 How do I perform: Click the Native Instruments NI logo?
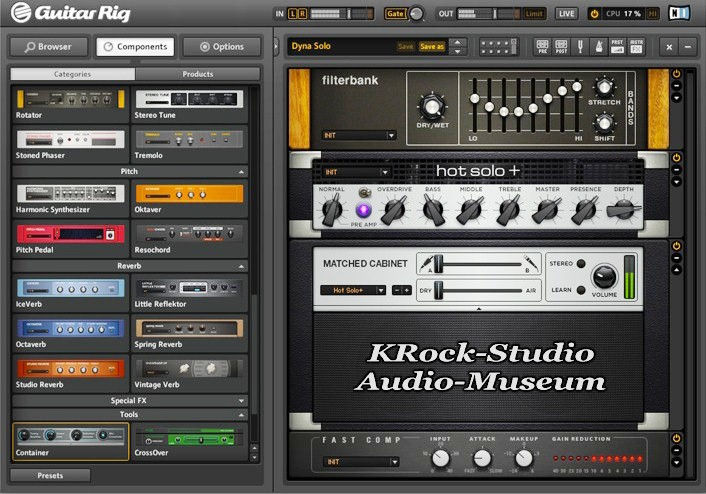coord(679,13)
